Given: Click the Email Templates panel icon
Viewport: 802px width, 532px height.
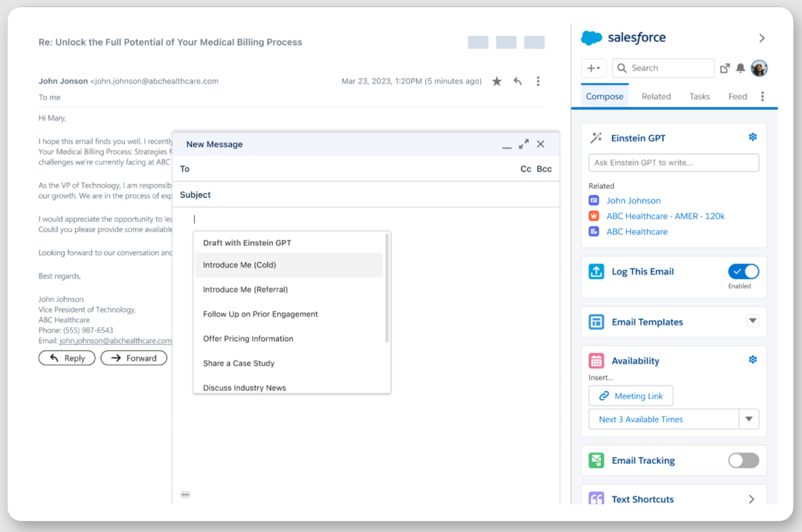Looking at the screenshot, I should [x=596, y=321].
